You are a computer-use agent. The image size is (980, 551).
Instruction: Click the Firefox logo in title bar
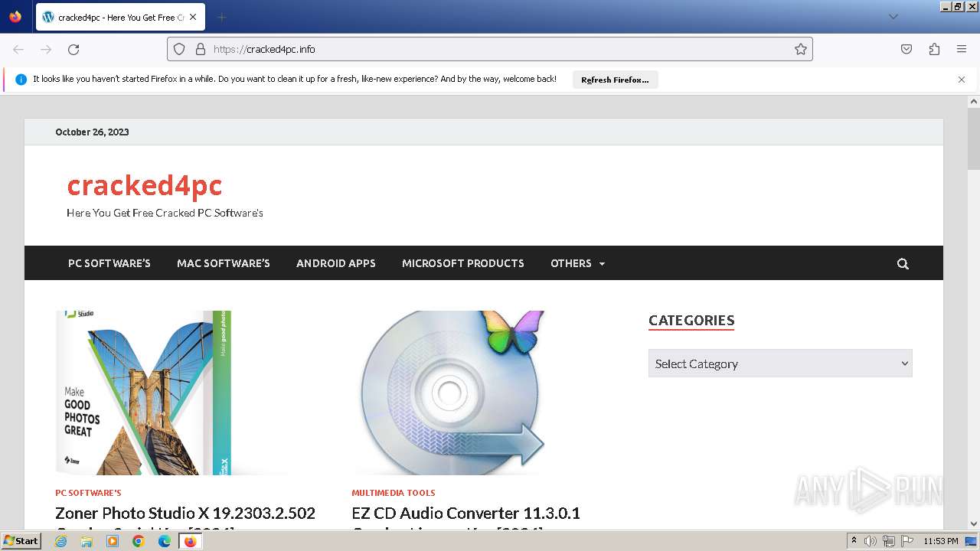point(15,16)
